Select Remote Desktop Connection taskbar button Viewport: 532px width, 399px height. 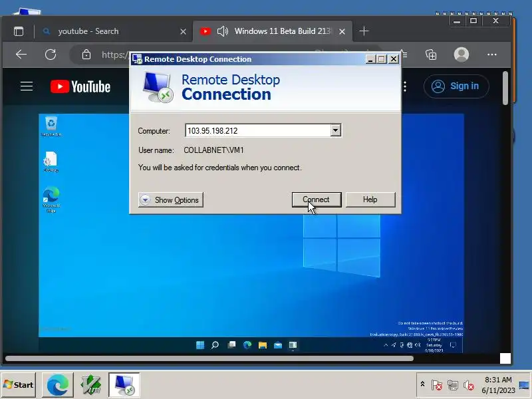click(124, 385)
